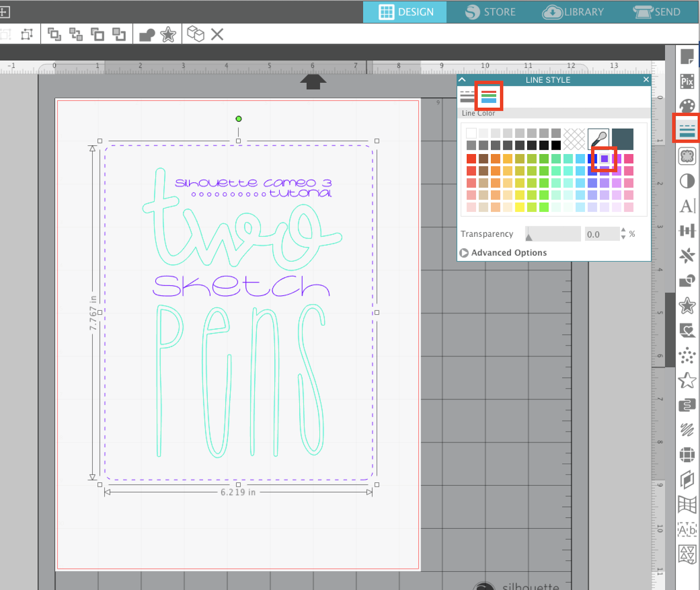Close the Line Style panel

(646, 80)
